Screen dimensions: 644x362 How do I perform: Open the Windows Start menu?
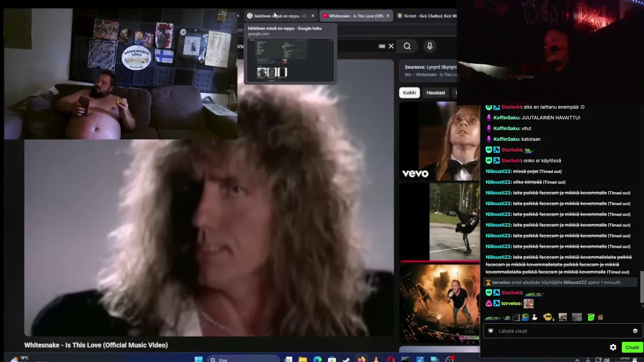coord(198,359)
